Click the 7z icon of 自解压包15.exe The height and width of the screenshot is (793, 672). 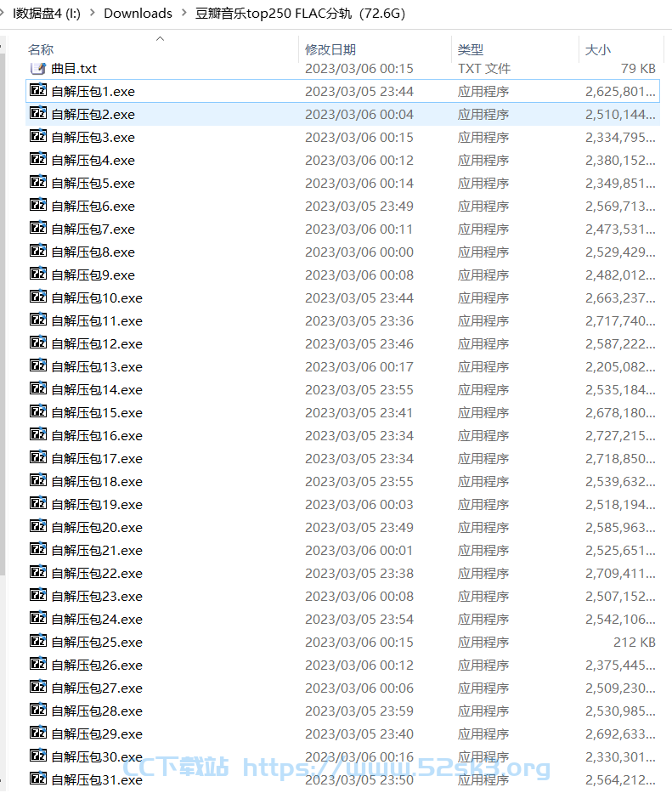[38, 411]
